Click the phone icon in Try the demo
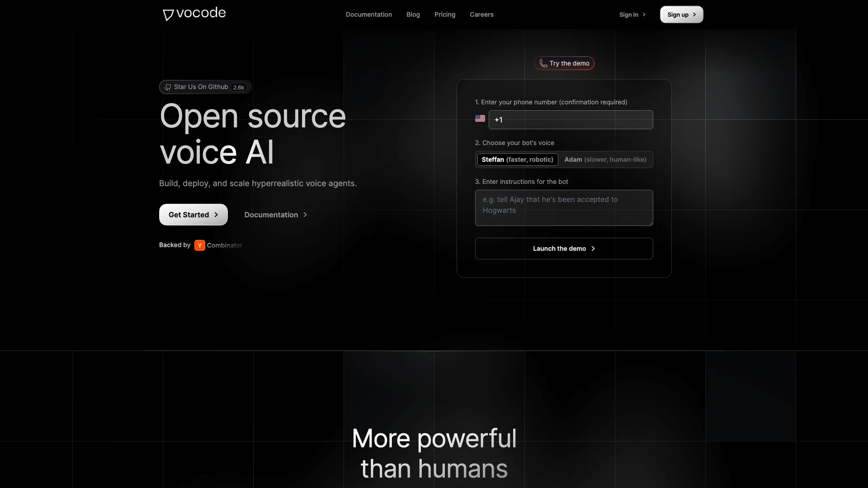 [543, 63]
